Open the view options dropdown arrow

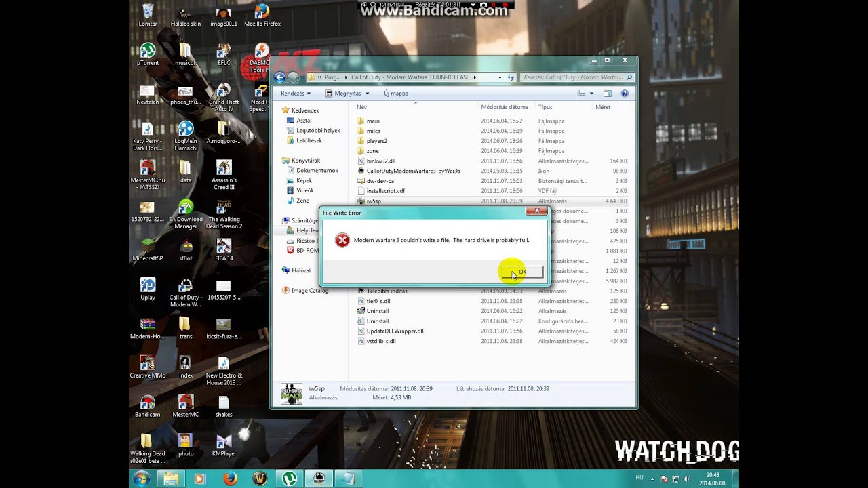(x=591, y=94)
